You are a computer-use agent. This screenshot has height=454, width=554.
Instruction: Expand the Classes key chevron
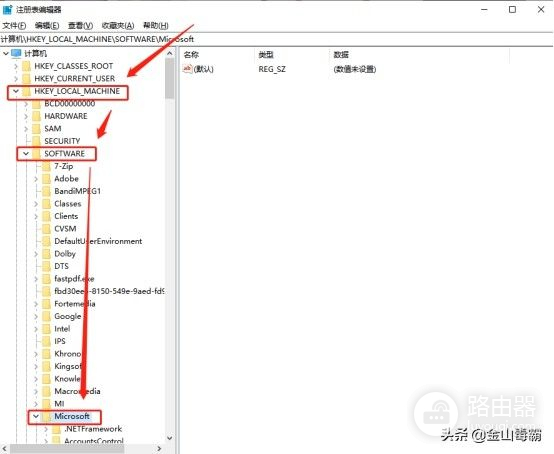click(36, 204)
